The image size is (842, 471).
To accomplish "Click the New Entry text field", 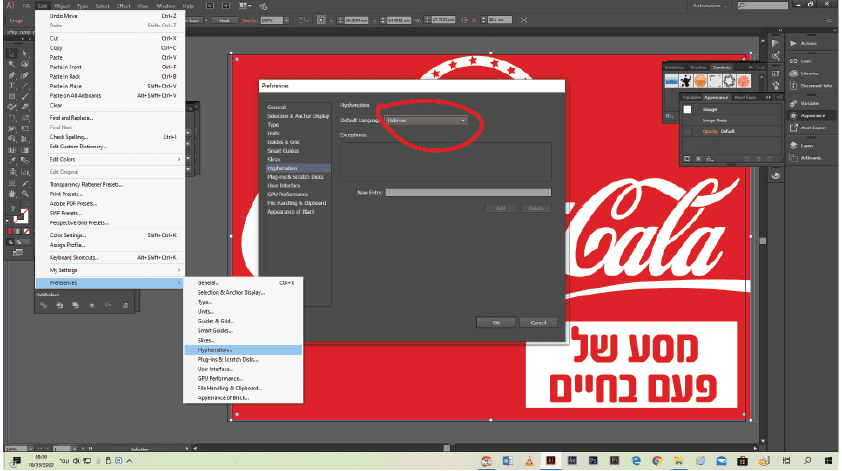I will point(468,192).
